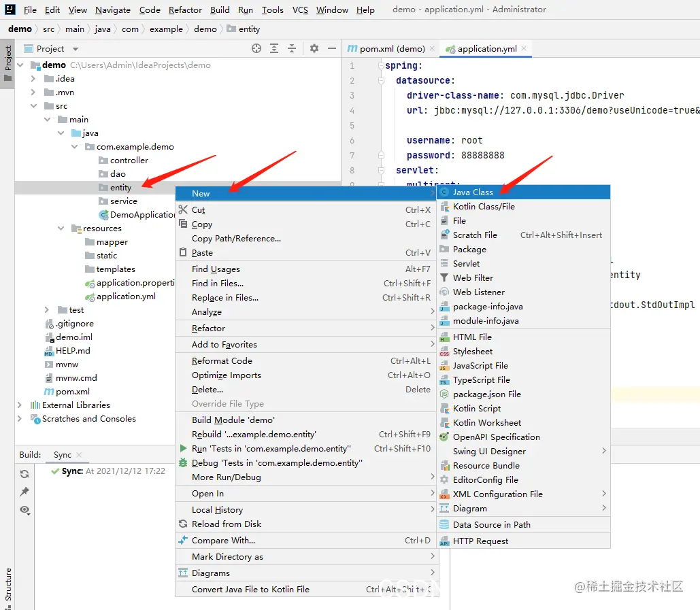The width and height of the screenshot is (700, 610).
Task: Toggle fold marker on servlet line
Action: click(x=381, y=170)
